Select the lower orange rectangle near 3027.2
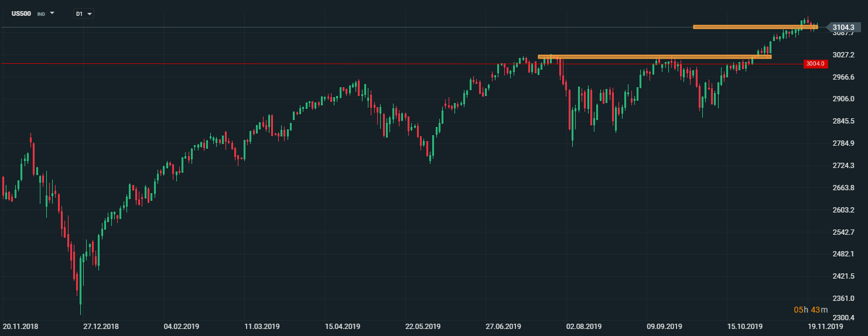This screenshot has width=868, height=336. click(654, 57)
